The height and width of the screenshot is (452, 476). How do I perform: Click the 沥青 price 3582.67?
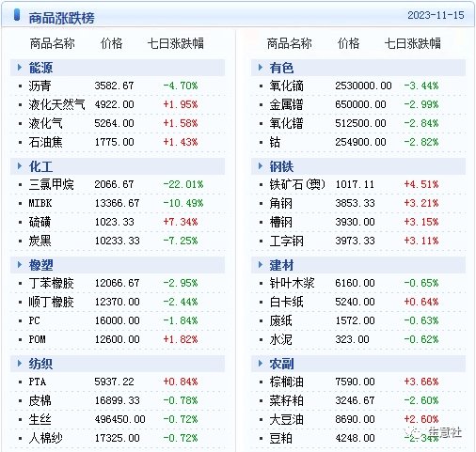point(114,86)
